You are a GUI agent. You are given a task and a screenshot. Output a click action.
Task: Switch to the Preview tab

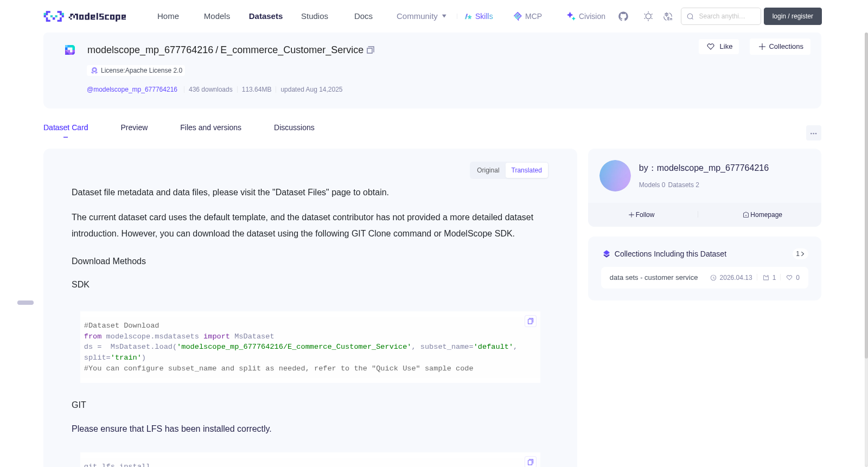click(134, 127)
